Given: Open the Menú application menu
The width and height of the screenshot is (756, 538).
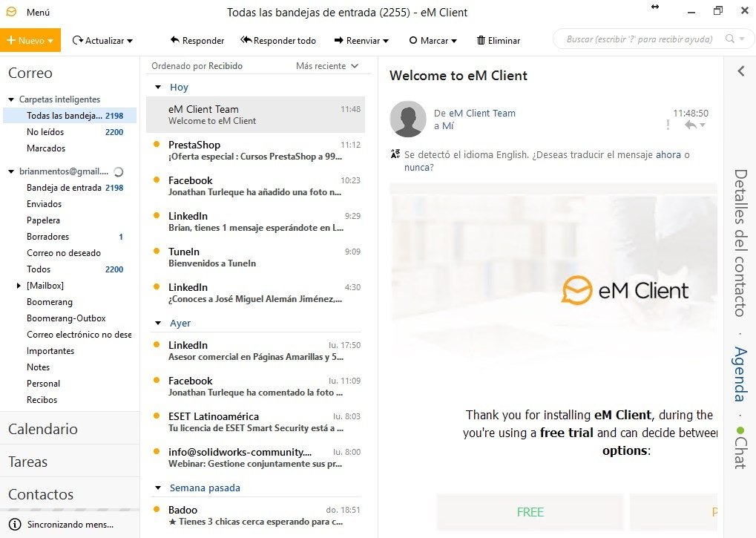Looking at the screenshot, I should (x=38, y=12).
